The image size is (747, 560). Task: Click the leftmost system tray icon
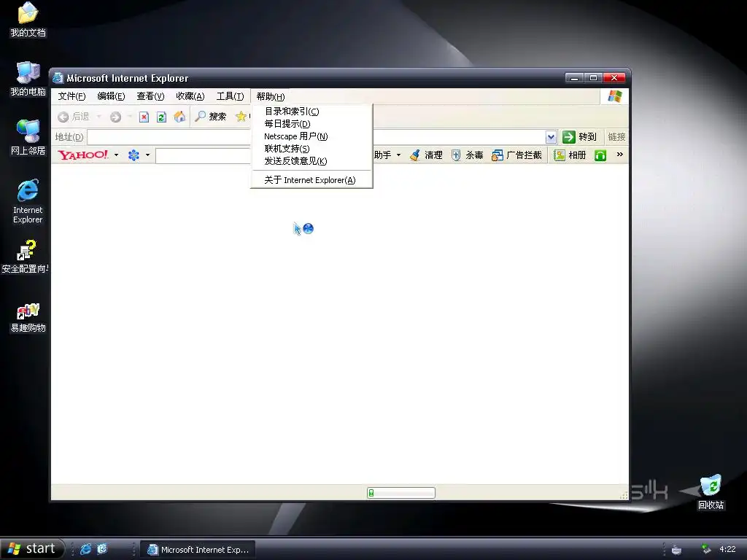click(676, 550)
